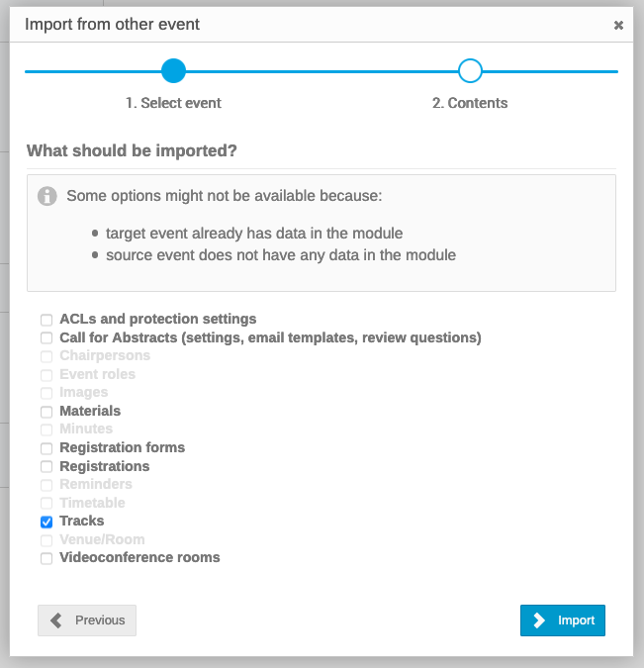Image resolution: width=644 pixels, height=668 pixels.
Task: Enable ACLs and protection settings checkbox
Action: [x=46, y=320]
